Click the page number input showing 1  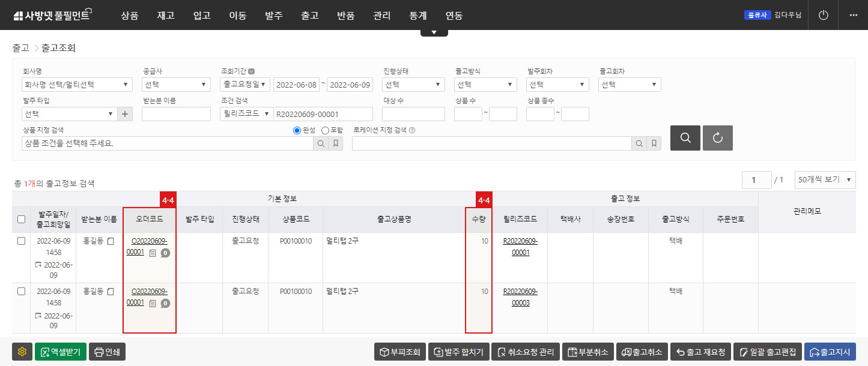click(755, 179)
